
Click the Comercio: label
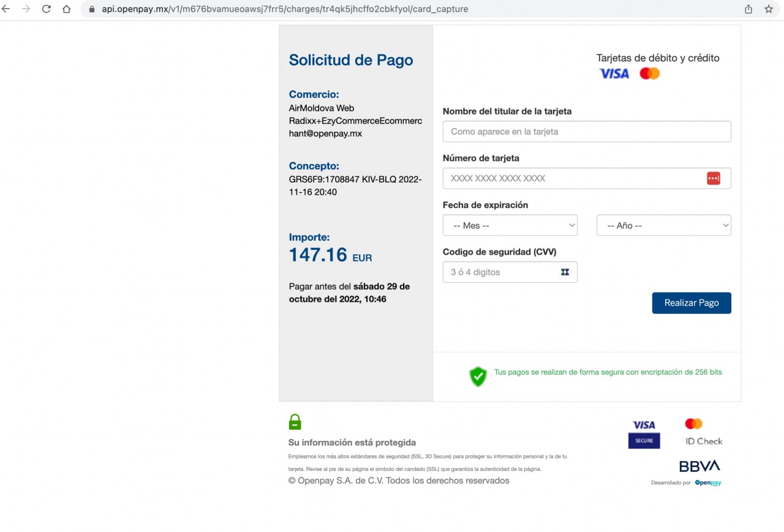314,94
